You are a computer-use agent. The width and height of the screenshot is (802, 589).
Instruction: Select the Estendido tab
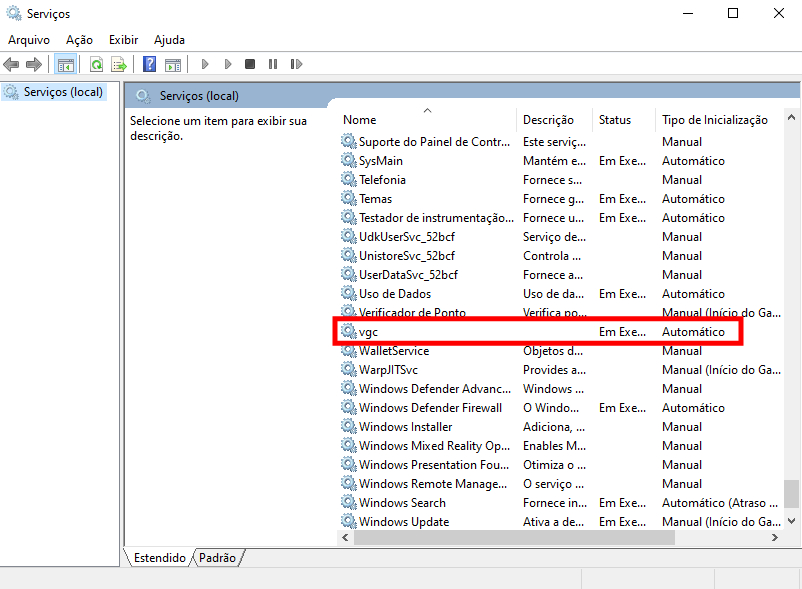point(160,558)
